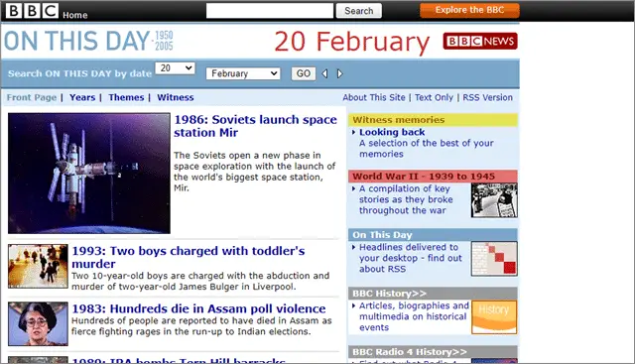The image size is (635, 364).
Task: Open the World War II compilation link
Action: point(406,199)
